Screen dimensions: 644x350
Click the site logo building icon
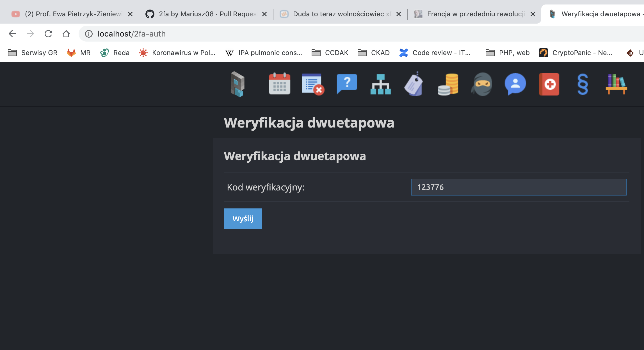237,84
